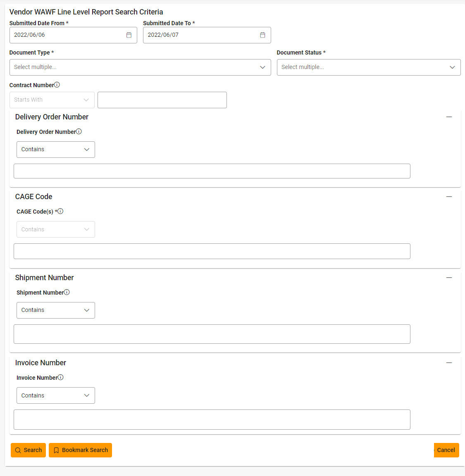Collapse the Invoice Number section

[449, 363]
